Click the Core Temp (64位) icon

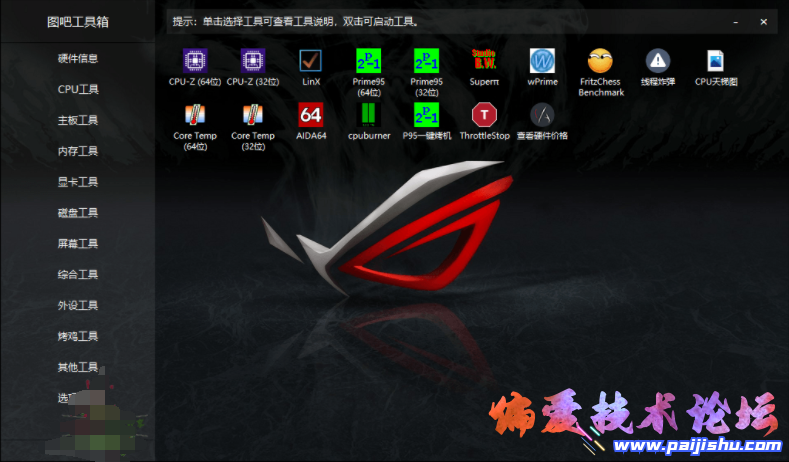[195, 114]
